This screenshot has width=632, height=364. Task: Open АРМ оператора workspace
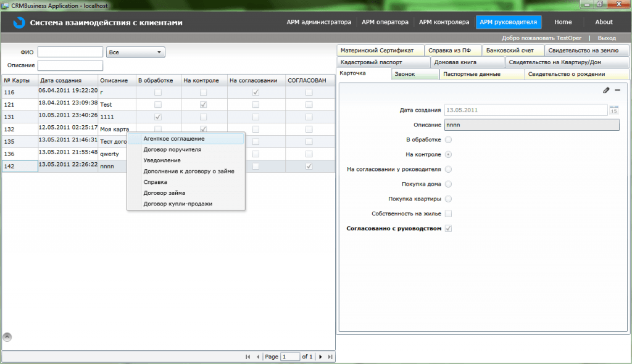385,22
